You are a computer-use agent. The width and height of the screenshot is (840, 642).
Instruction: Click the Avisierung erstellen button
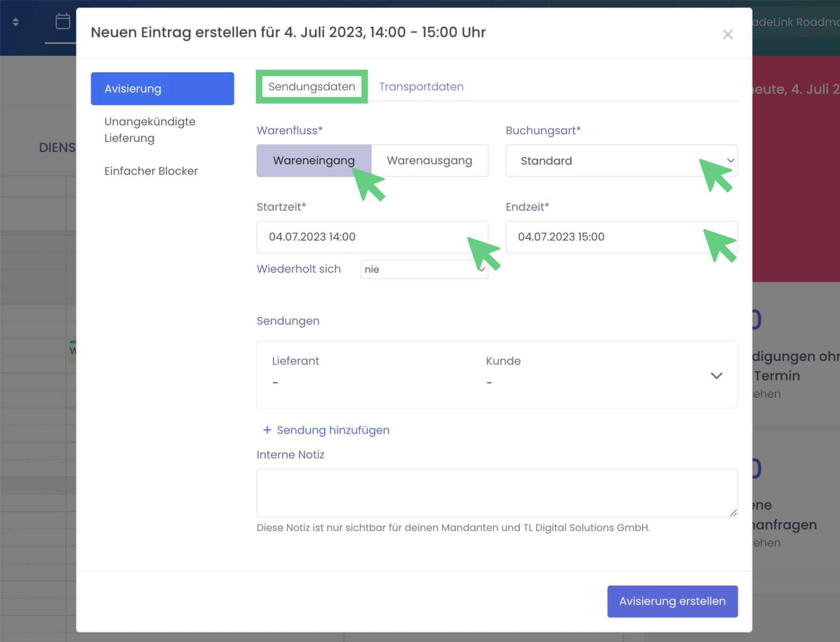[672, 601]
